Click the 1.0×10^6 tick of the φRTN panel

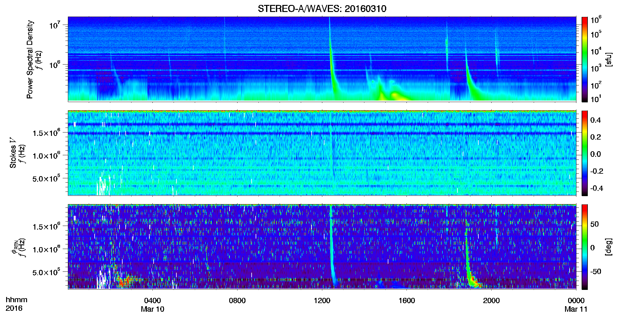tap(46, 249)
